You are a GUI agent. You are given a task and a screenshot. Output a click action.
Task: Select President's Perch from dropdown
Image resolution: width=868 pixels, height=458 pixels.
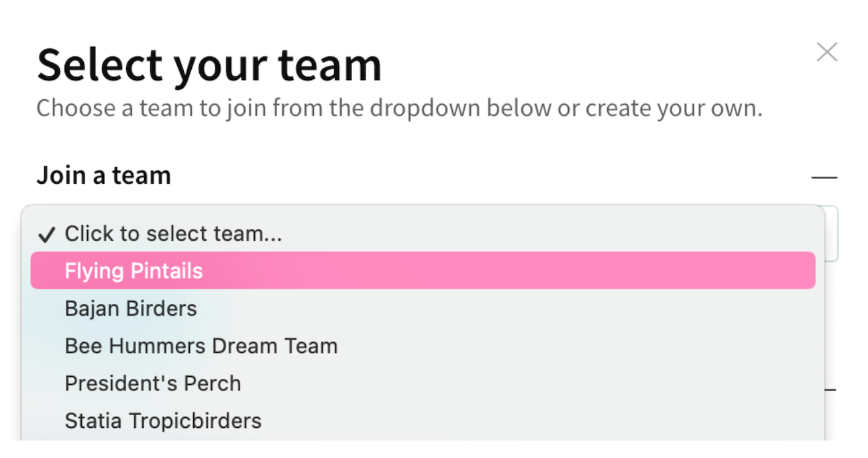pyautogui.click(x=152, y=384)
